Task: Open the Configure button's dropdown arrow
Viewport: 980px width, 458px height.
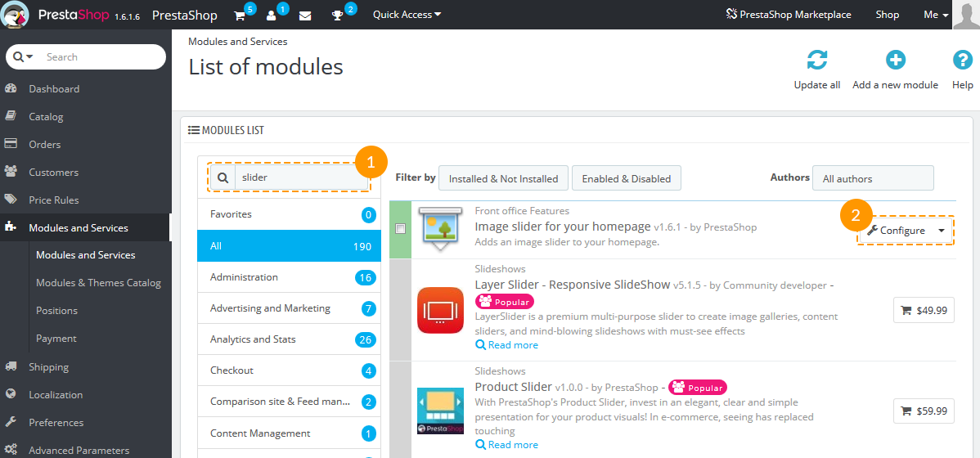Action: (942, 231)
